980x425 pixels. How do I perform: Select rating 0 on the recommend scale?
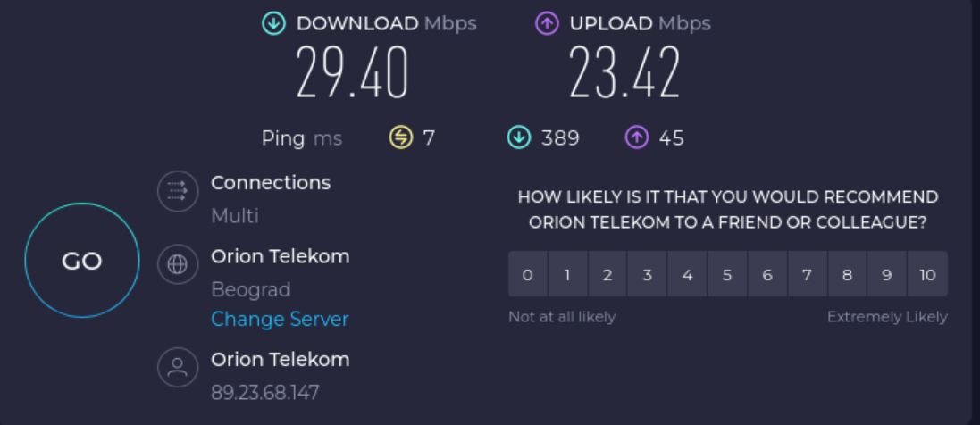(528, 274)
